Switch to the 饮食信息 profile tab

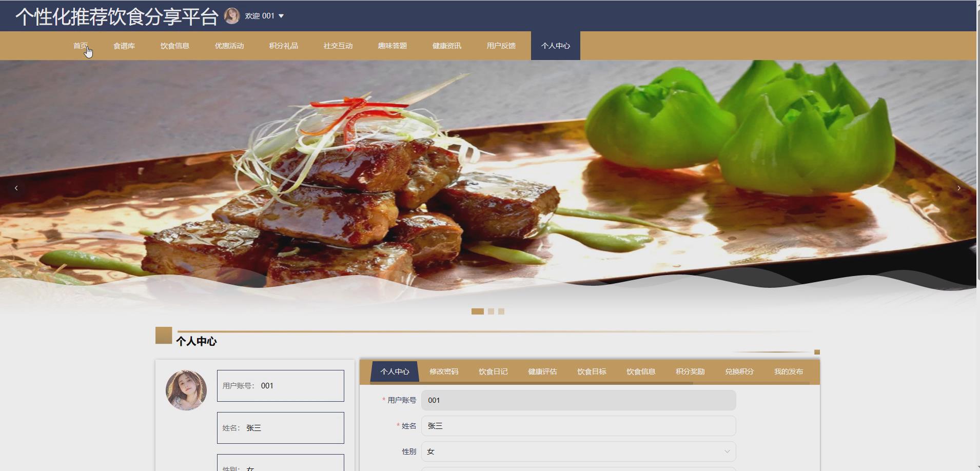click(641, 371)
